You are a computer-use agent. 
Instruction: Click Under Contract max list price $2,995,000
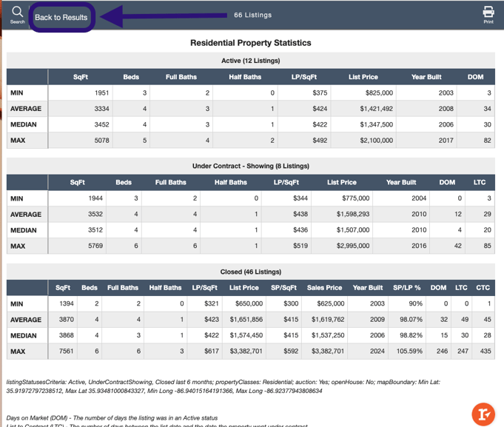353,246
